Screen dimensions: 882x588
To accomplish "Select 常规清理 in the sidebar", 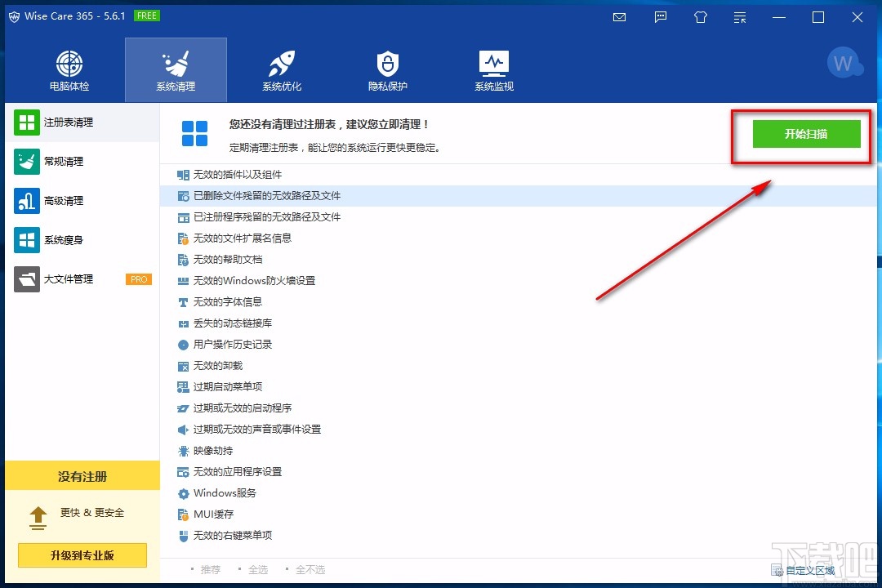I will [82, 162].
